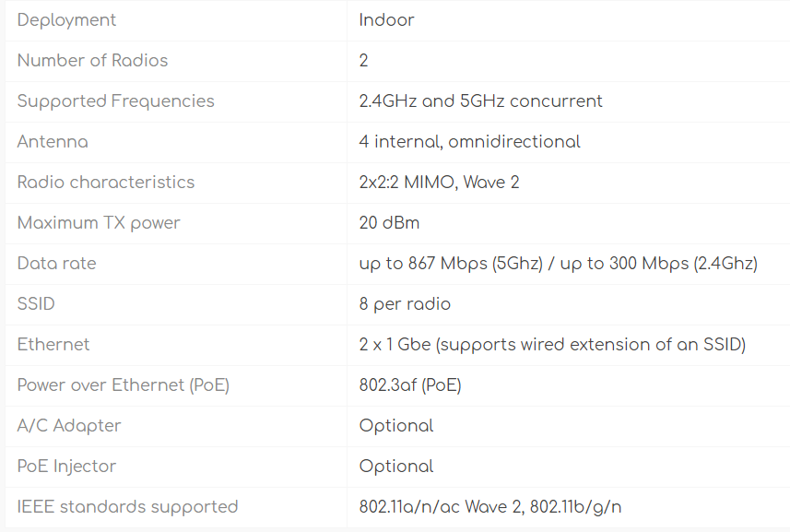The image size is (790, 532).
Task: Click the "PoE Injector" row label
Action: [66, 467]
